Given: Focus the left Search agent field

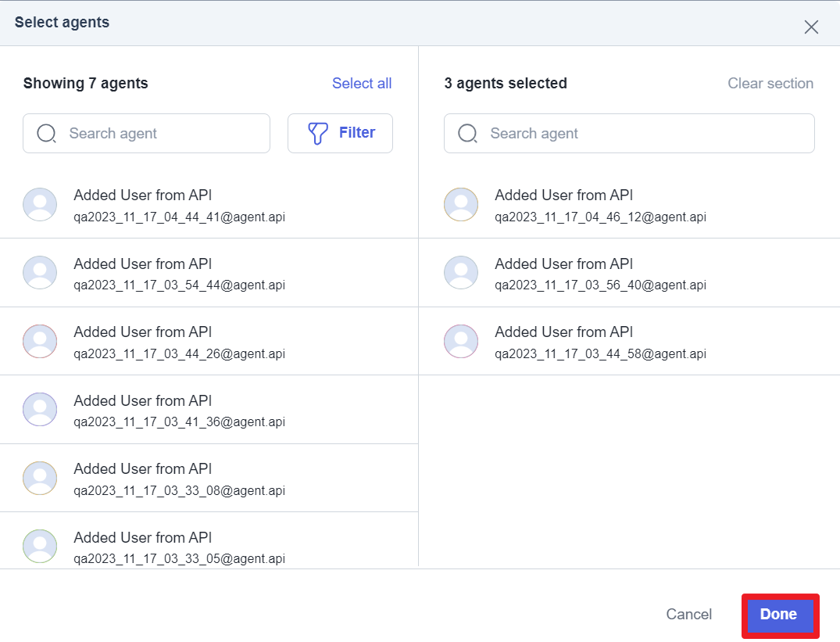Looking at the screenshot, I should coord(146,134).
